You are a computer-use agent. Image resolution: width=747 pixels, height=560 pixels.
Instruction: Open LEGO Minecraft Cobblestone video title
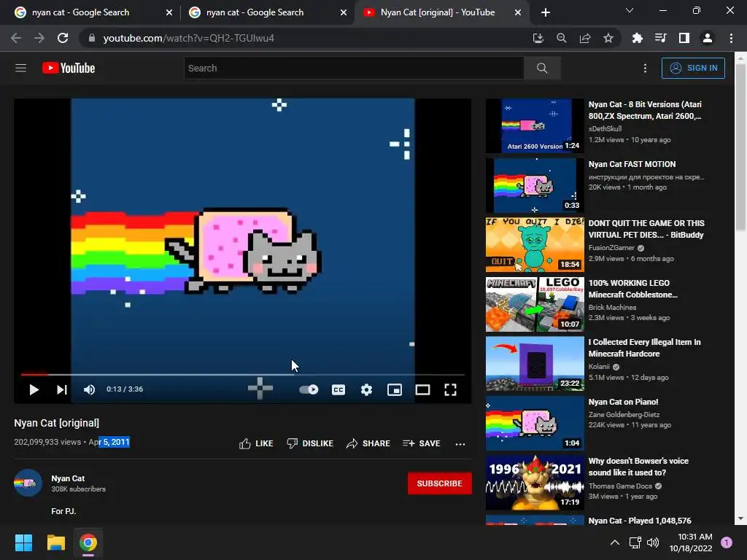[633, 289]
